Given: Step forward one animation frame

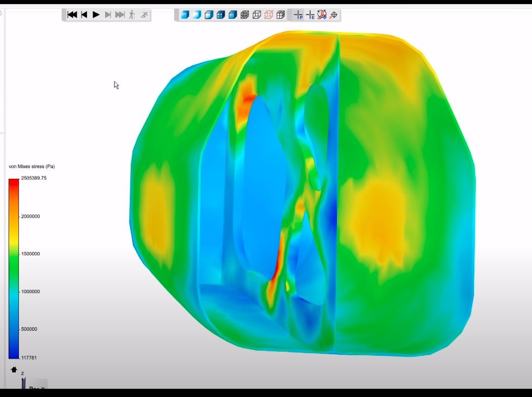Looking at the screenshot, I should point(108,15).
